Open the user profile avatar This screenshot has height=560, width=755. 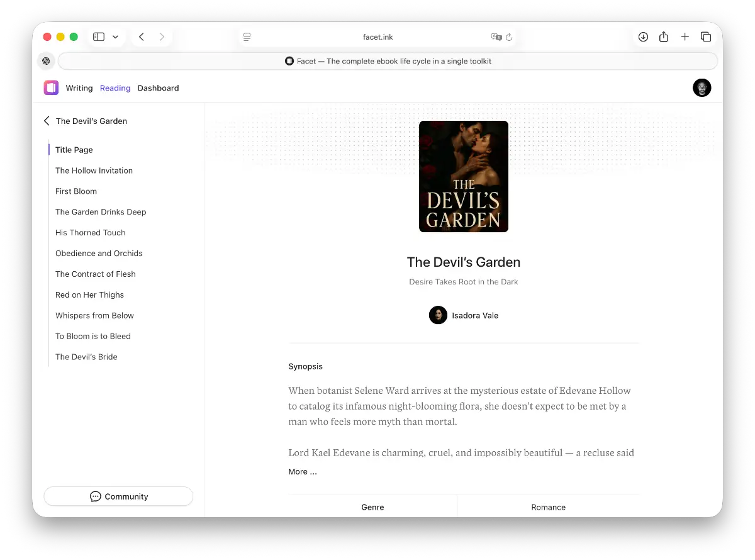tap(702, 88)
